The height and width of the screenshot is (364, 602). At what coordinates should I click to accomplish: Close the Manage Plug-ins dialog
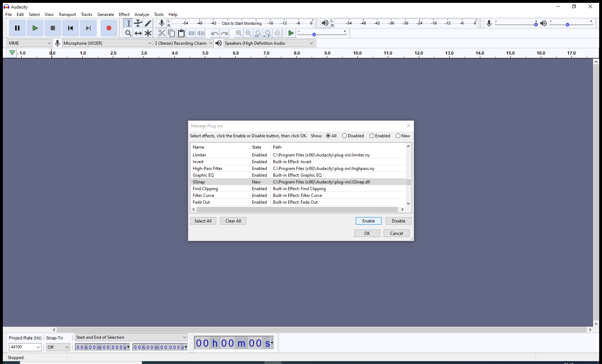pyautogui.click(x=409, y=126)
